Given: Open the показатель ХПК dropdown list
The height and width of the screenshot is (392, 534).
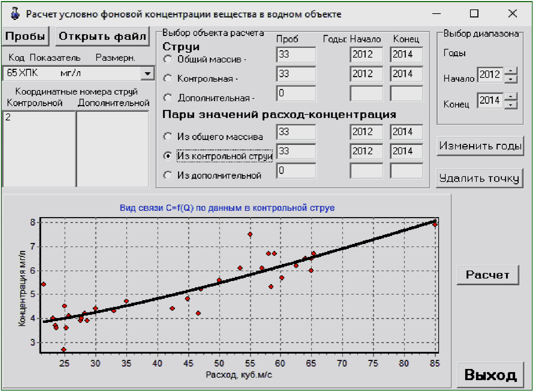Looking at the screenshot, I should [148, 73].
